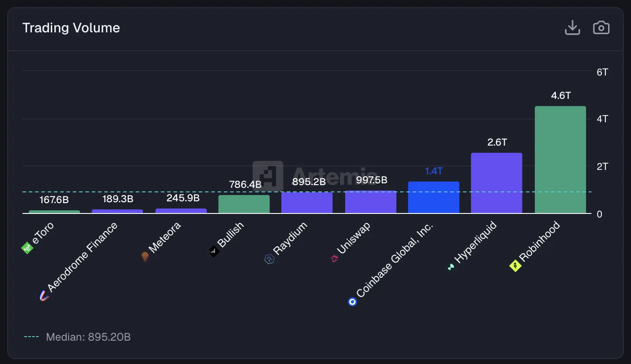631x364 pixels.
Task: Click the Meteora logo icon
Action: coord(145,257)
